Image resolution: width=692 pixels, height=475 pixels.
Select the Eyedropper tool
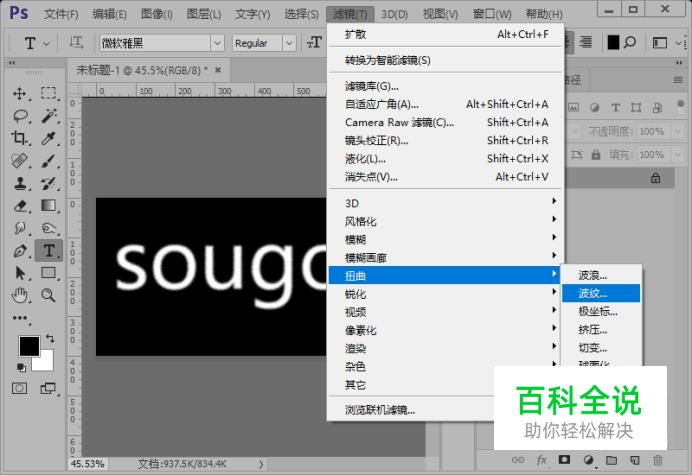pyautogui.click(x=48, y=139)
